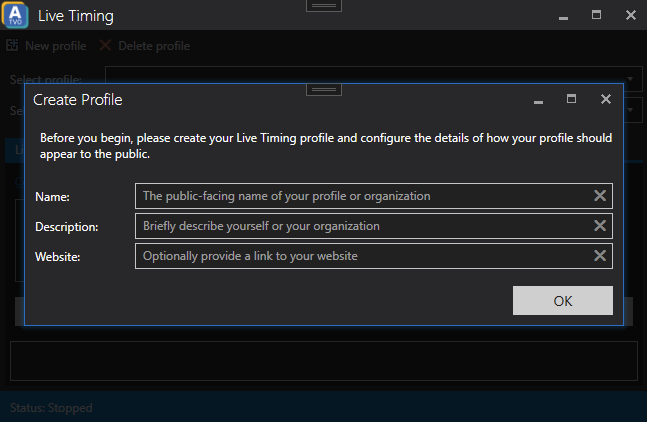Clear the Name field with its X icon

(x=600, y=196)
